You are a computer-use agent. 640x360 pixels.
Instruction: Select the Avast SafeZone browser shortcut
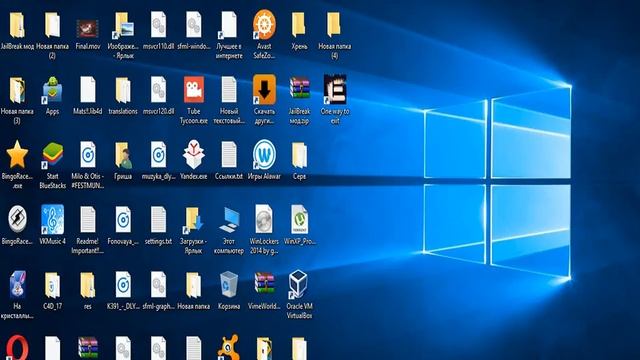tap(264, 24)
